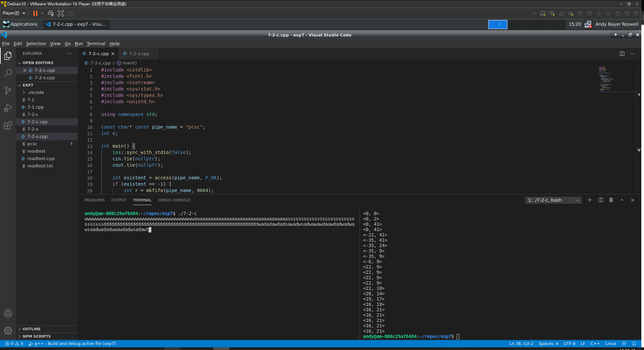Change encoding UTF-8 in status bar
Viewport: 644px width, 350px height.
[569, 343]
